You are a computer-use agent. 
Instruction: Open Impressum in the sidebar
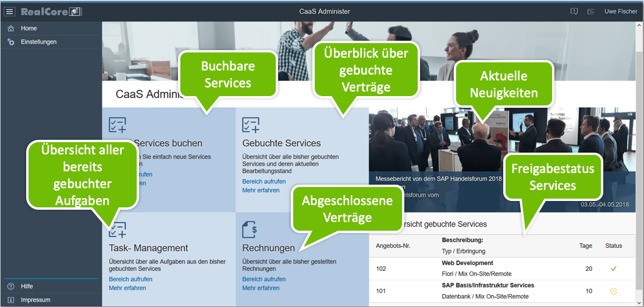35,300
